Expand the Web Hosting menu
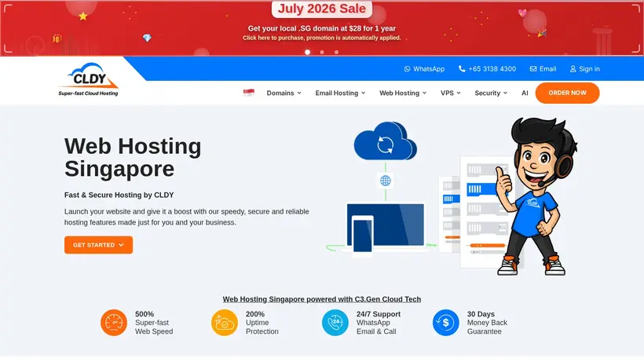The image size is (644, 362). (x=403, y=93)
